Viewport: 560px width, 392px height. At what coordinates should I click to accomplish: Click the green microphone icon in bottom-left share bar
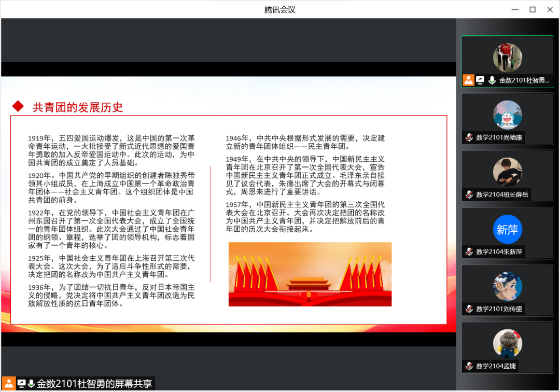(31, 384)
